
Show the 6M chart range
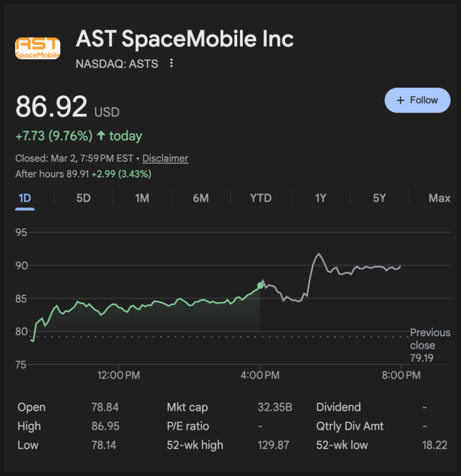click(x=201, y=198)
